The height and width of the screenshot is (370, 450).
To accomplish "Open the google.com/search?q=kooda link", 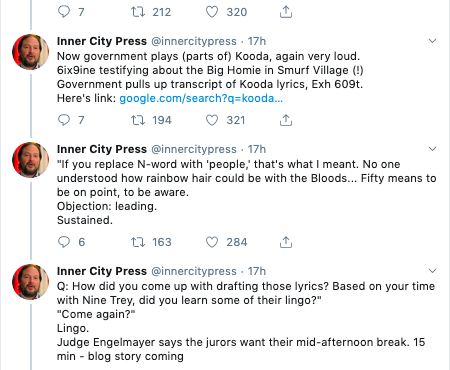I will (x=201, y=98).
